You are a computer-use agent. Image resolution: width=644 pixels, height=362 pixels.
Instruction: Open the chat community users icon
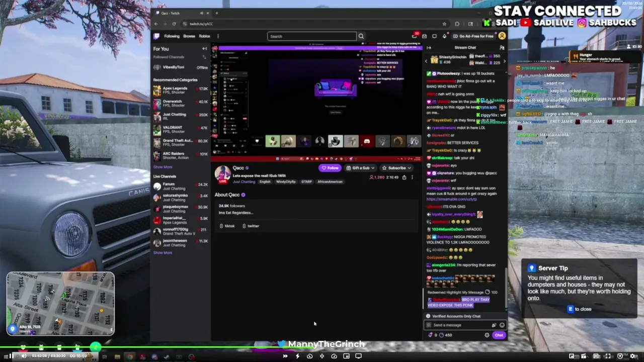[502, 48]
